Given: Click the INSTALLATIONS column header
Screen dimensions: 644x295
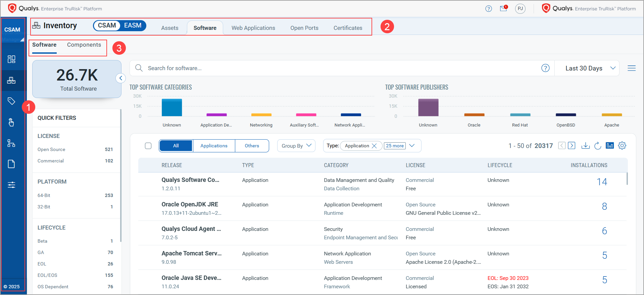Looking at the screenshot, I should tap(589, 165).
